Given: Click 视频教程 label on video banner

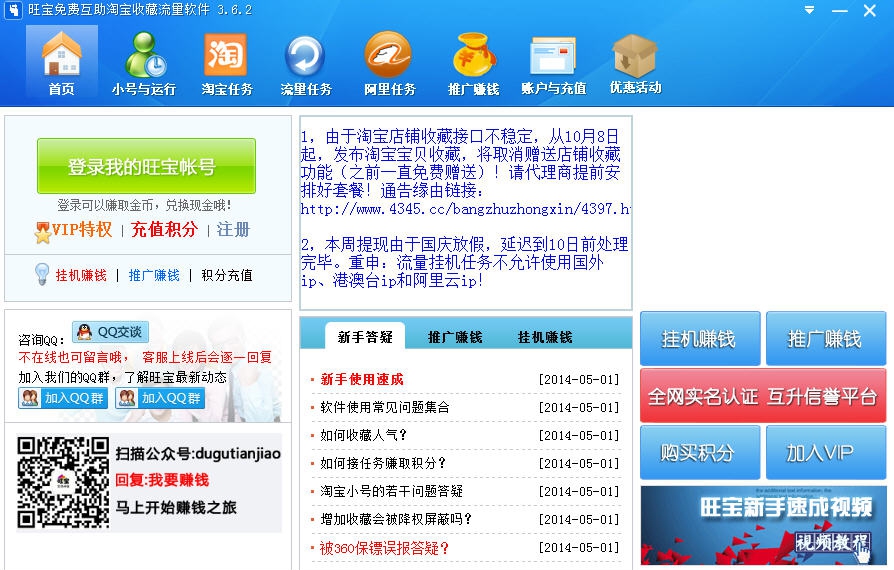Looking at the screenshot, I should click(832, 542).
